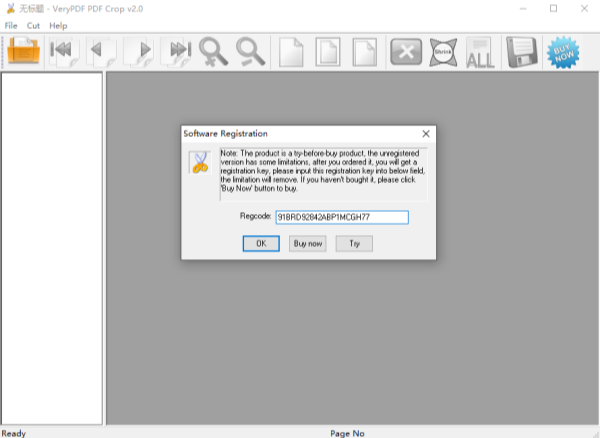The width and height of the screenshot is (600, 438).
Task: Go to the next page
Action: (x=139, y=52)
